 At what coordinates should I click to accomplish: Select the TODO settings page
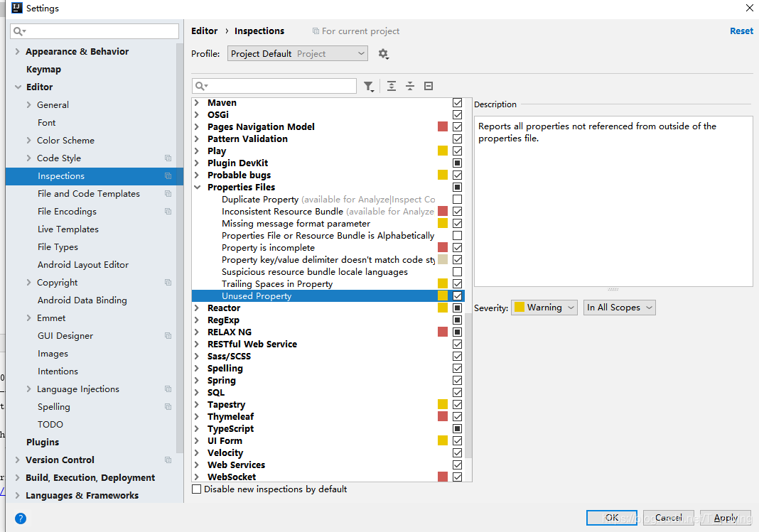click(x=50, y=425)
